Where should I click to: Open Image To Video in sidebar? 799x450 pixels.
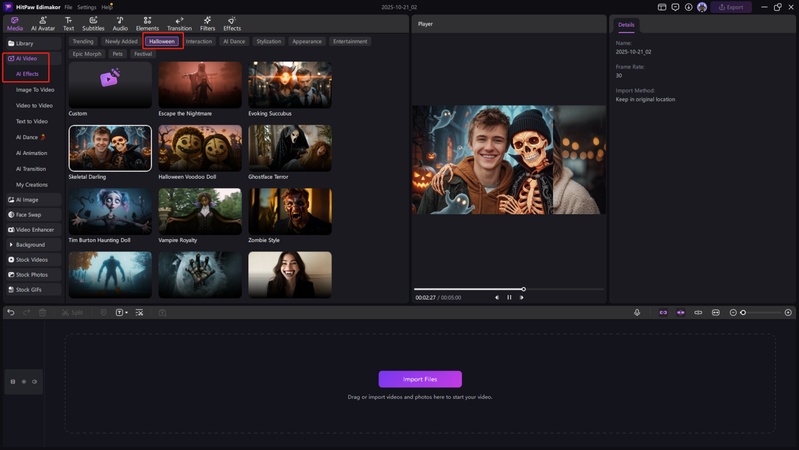[35, 90]
